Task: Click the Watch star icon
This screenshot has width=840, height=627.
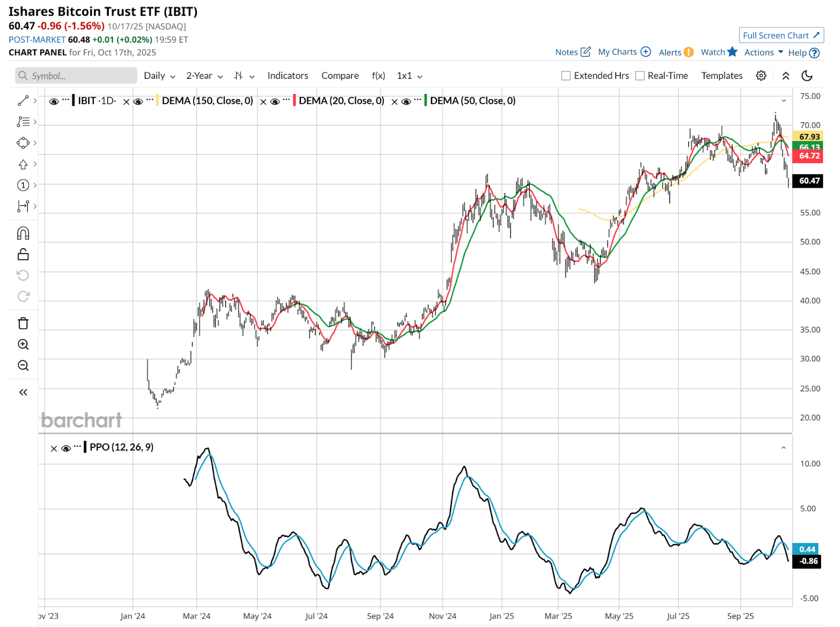Action: coord(732,52)
